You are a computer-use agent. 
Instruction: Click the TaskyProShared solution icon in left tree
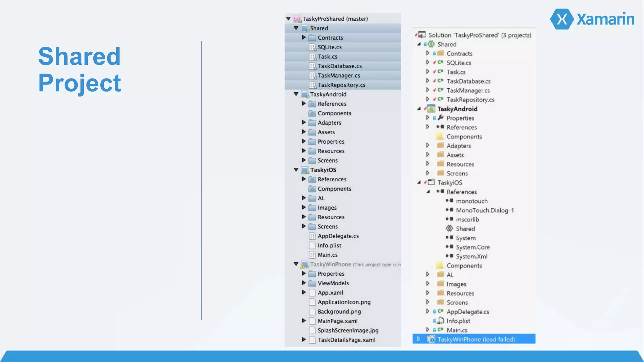coord(297,19)
